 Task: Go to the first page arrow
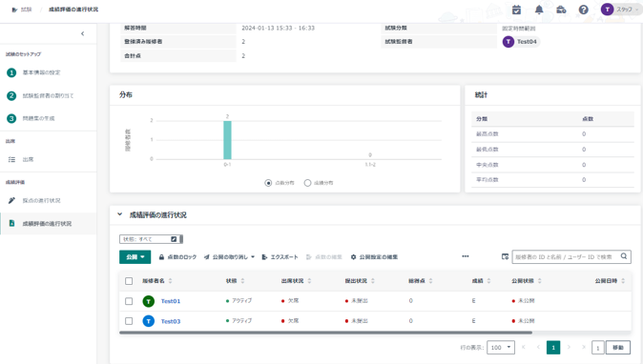(523, 347)
